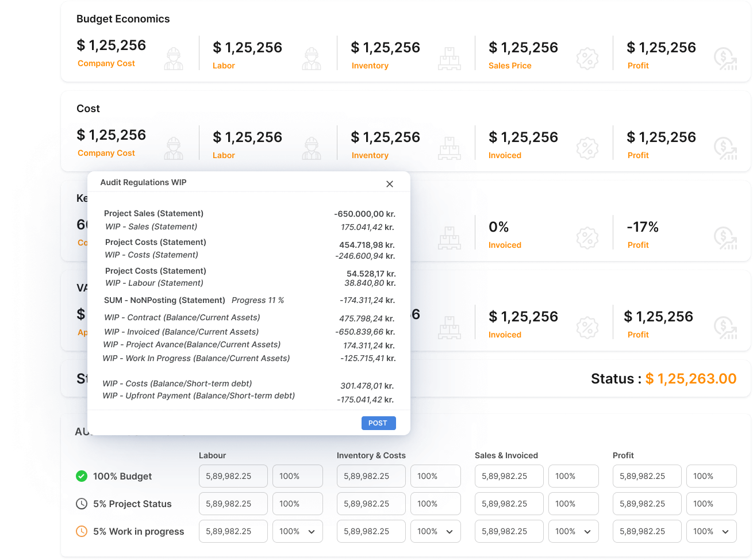Click the Invoiced percent badge icon in Cost card
753x560 pixels.
(x=587, y=148)
